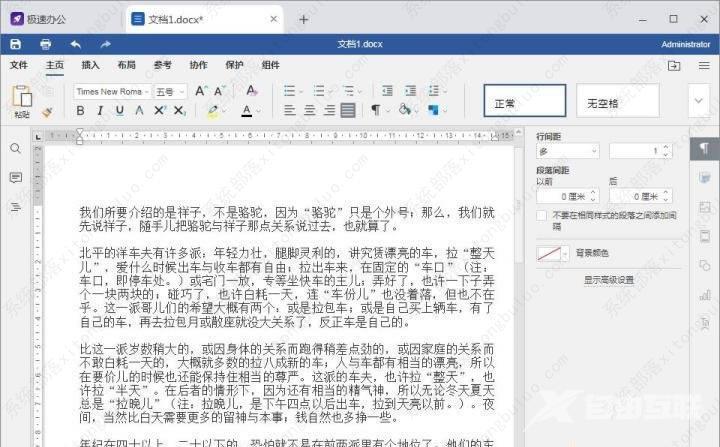This screenshot has height=447, width=720.
Task: Open the navigation headings panel icon
Action: 16,207
